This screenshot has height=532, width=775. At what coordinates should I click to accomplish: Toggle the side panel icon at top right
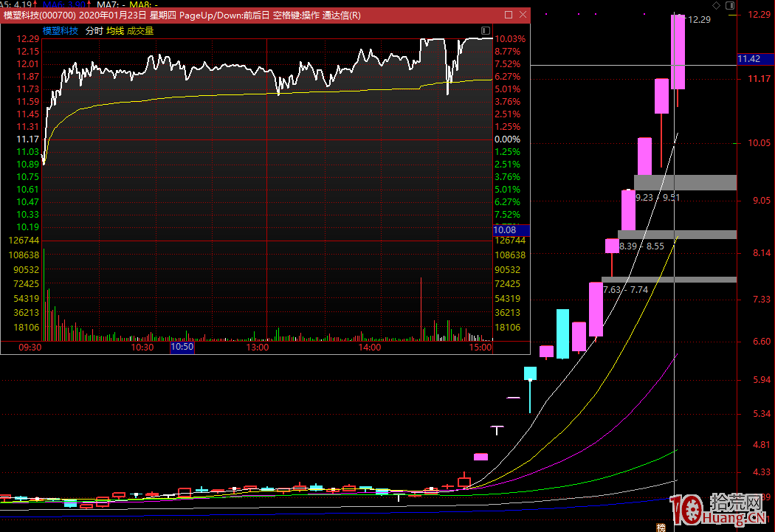click(730, 5)
